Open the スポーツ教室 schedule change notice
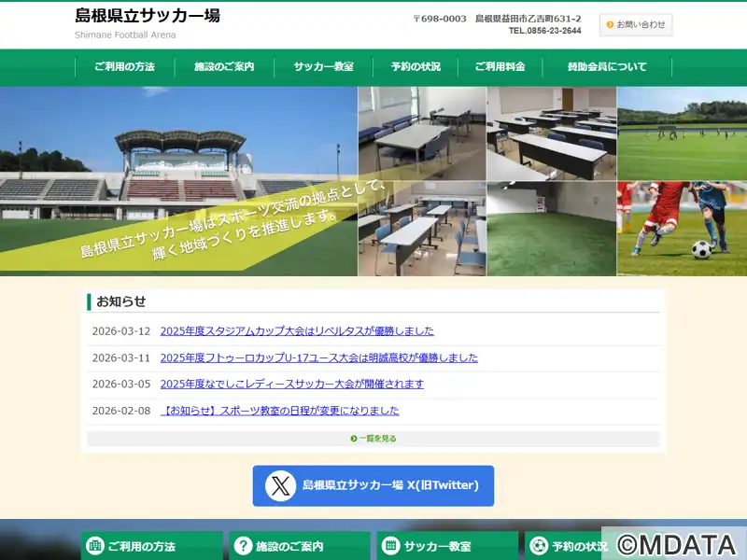747x560 pixels. click(280, 411)
